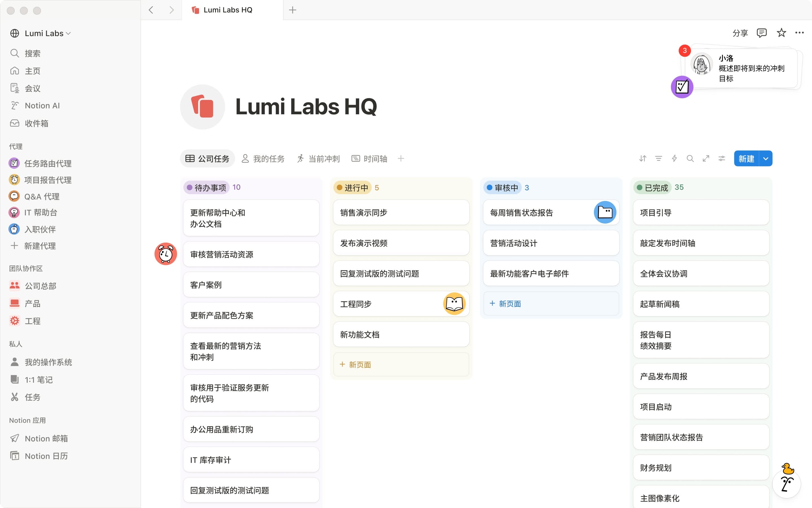The width and height of the screenshot is (812, 508).
Task: Click the Notion AI floating button
Action: (787, 484)
